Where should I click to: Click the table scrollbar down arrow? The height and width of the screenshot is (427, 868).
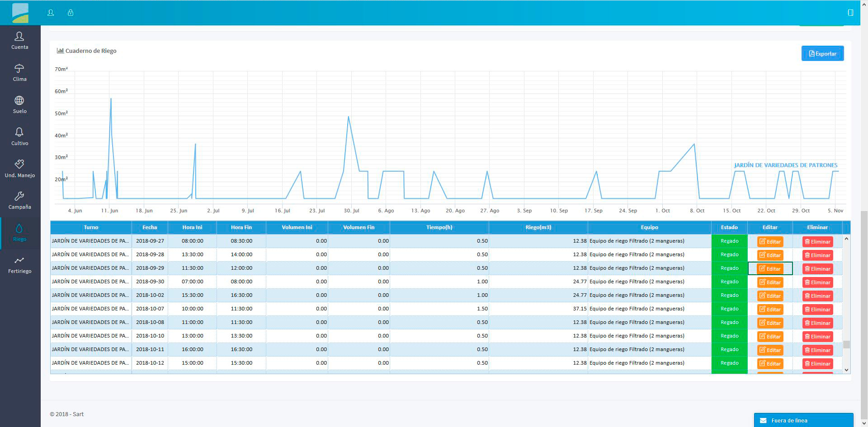[846, 370]
